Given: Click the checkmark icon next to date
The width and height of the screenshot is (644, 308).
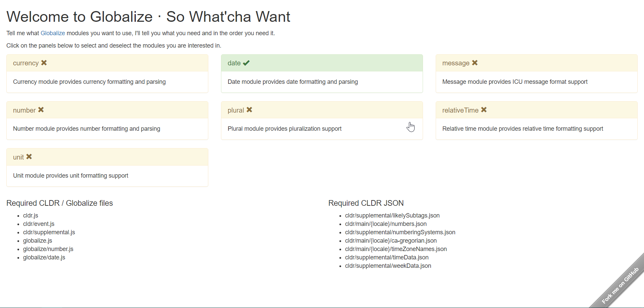Looking at the screenshot, I should pyautogui.click(x=246, y=63).
